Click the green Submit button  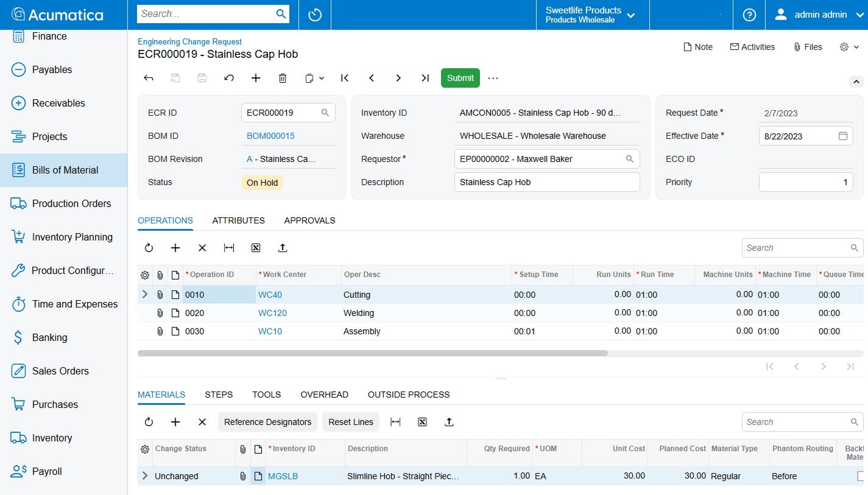(x=460, y=77)
